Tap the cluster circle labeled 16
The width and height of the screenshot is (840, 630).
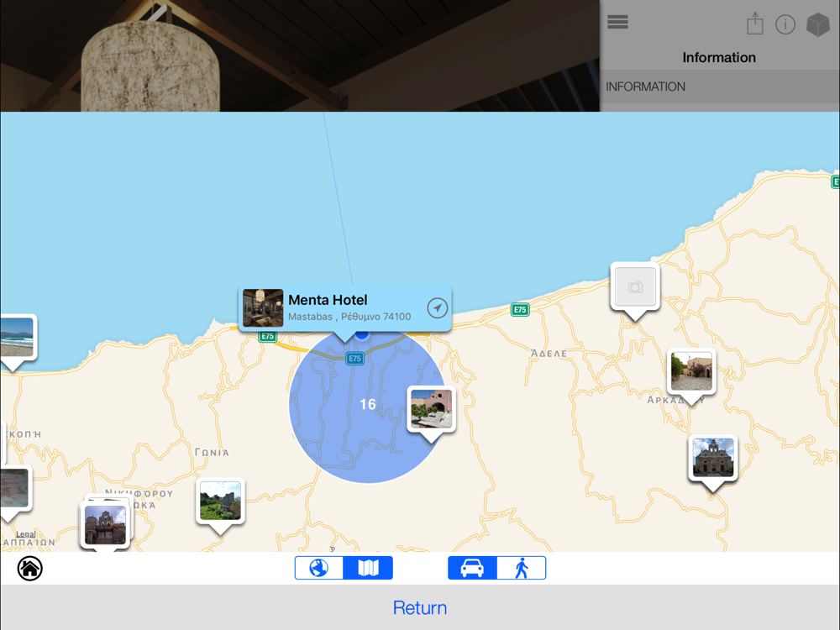pyautogui.click(x=368, y=404)
